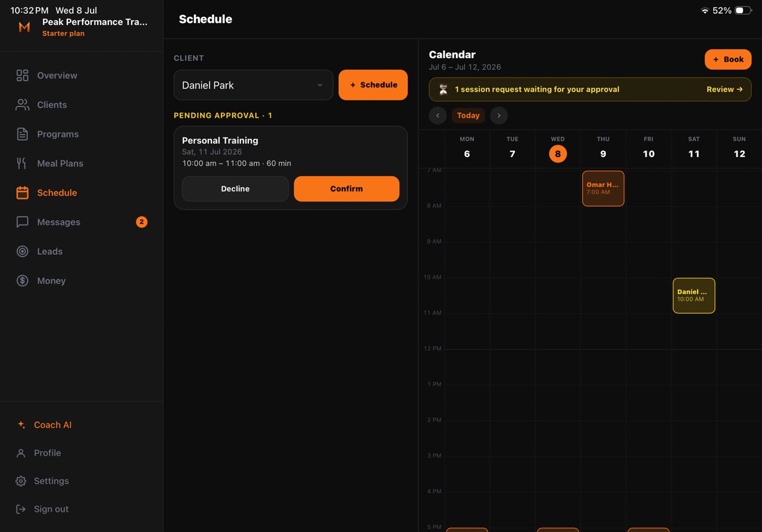Click the Meal Plans fork-knife icon

22,163
